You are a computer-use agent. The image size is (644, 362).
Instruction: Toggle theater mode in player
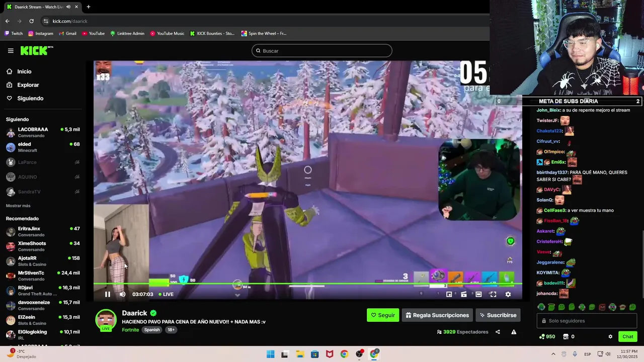[x=478, y=294]
